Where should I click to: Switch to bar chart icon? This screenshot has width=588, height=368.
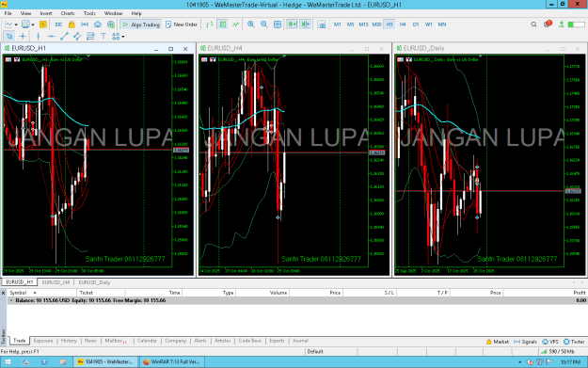(210, 24)
